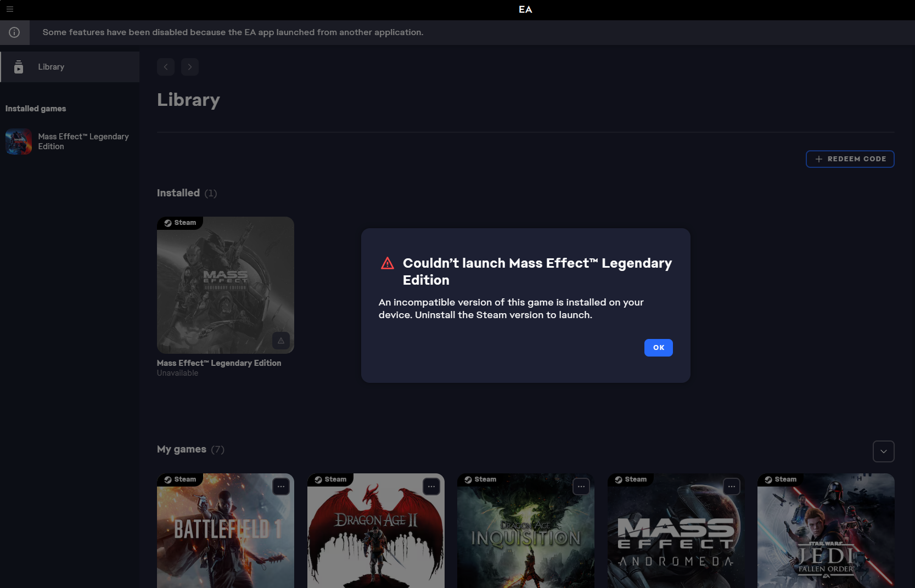Click the Steam badge on Dragon Age Inquisition
Screen dimensions: 915x588
point(480,479)
